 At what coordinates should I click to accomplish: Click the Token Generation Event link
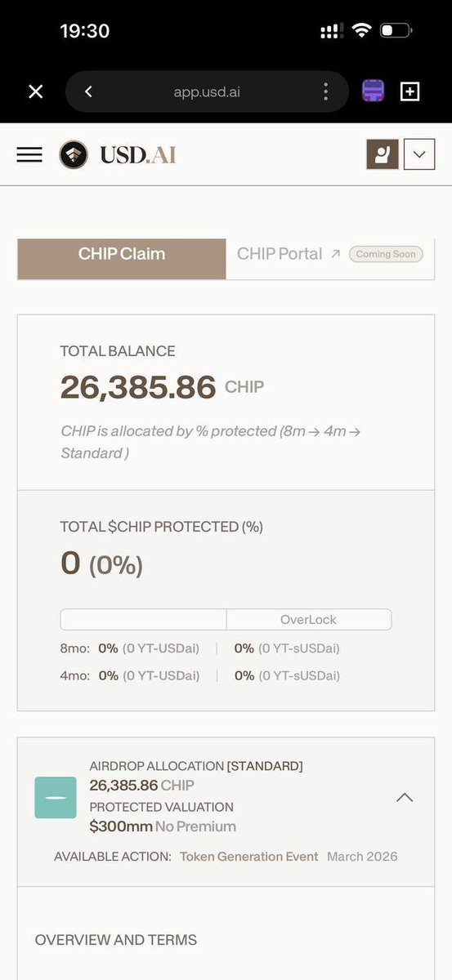249,857
